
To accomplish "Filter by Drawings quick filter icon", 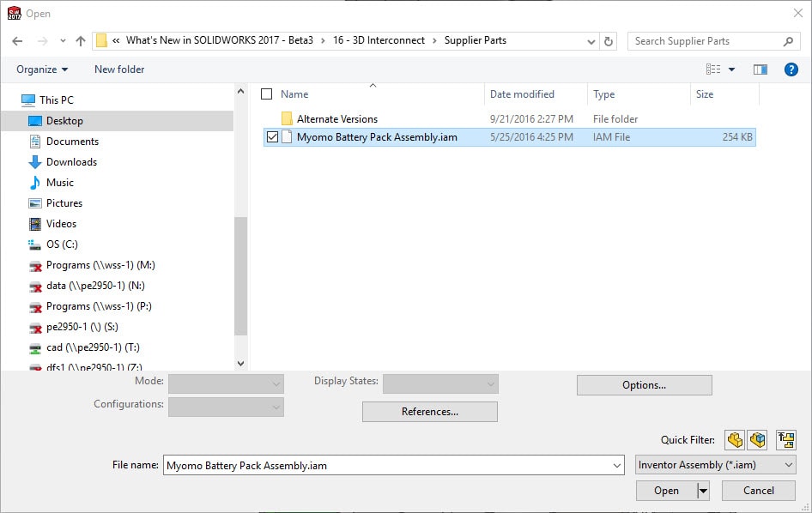I will pos(786,440).
